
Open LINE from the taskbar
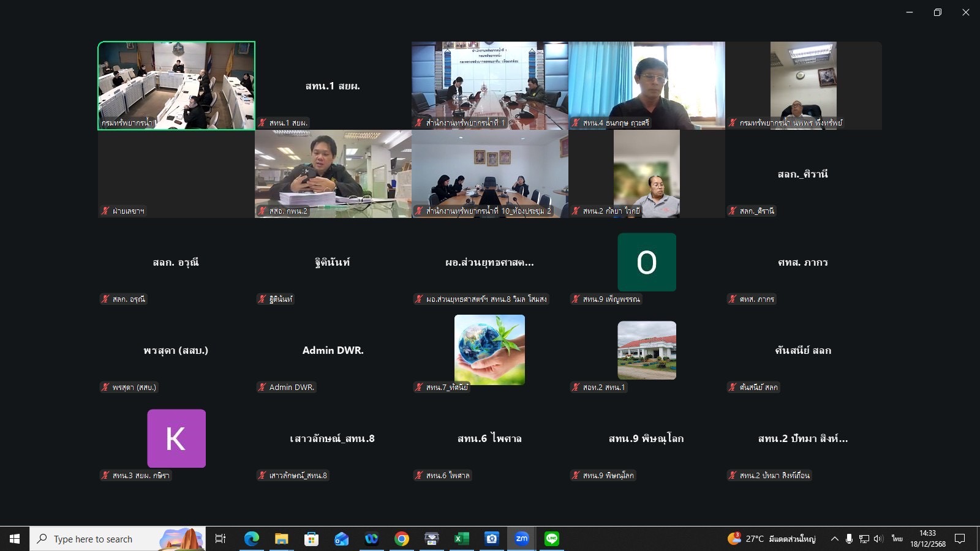click(x=552, y=539)
